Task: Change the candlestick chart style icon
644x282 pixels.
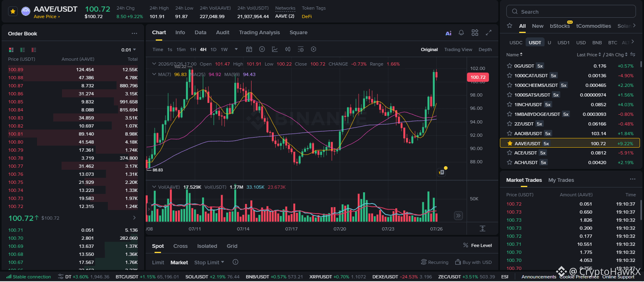Action: click(x=288, y=49)
